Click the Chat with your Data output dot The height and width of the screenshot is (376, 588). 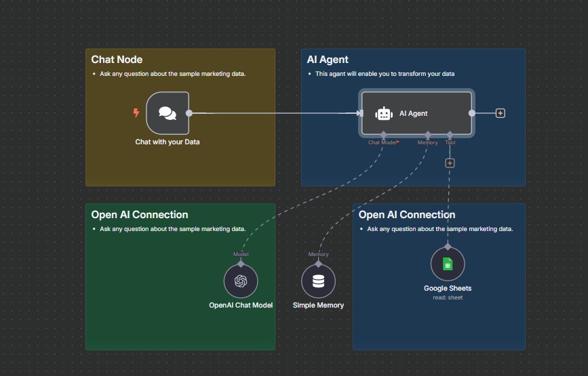click(x=189, y=113)
